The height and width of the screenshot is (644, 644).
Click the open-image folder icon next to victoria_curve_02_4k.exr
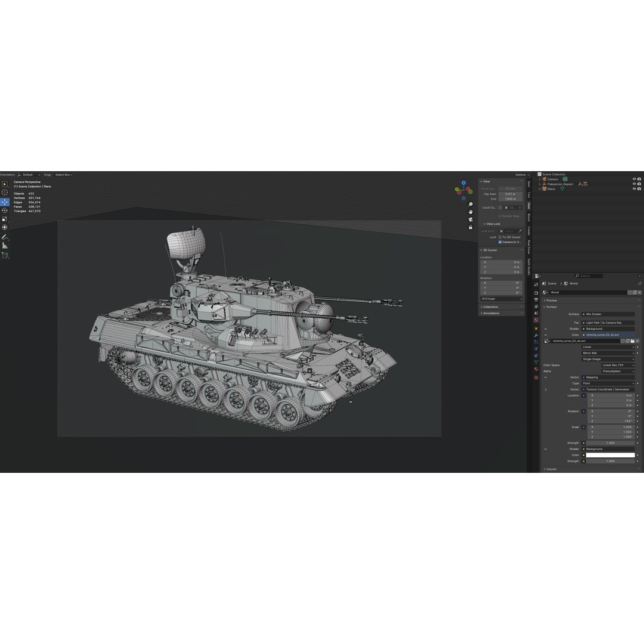coord(633,341)
